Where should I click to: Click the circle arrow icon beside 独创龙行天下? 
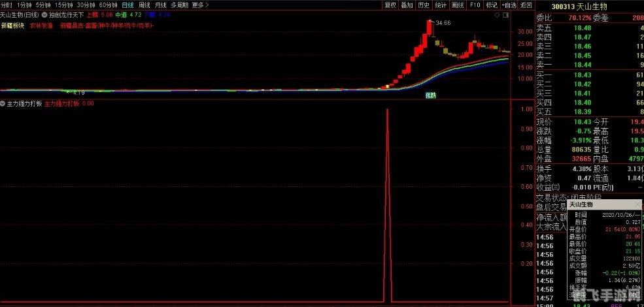point(44,14)
